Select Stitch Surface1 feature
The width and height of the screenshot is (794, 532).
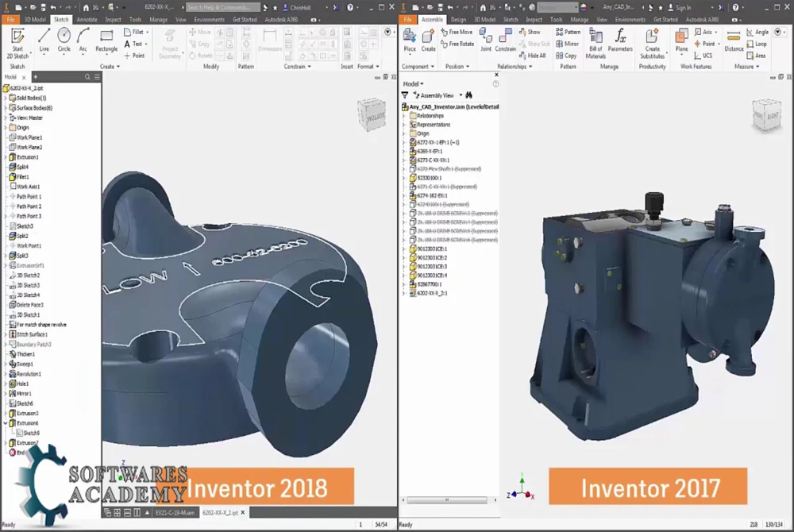[x=29, y=334]
